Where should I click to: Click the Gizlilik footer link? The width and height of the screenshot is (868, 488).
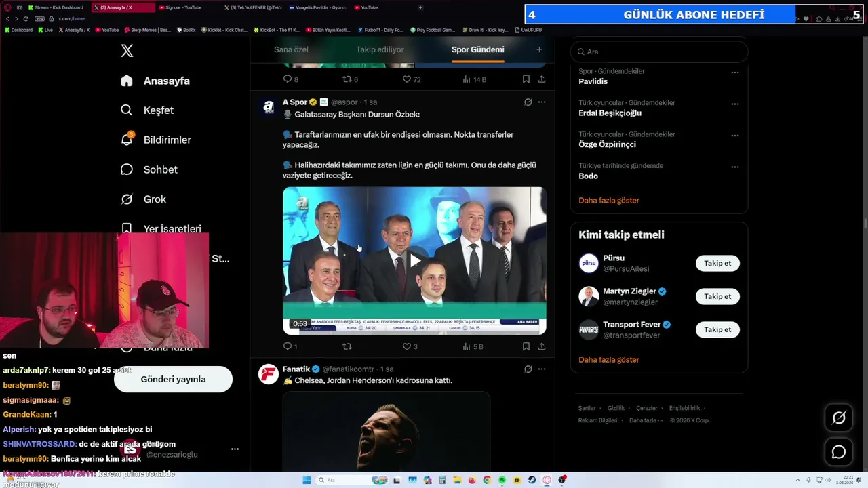click(x=616, y=408)
